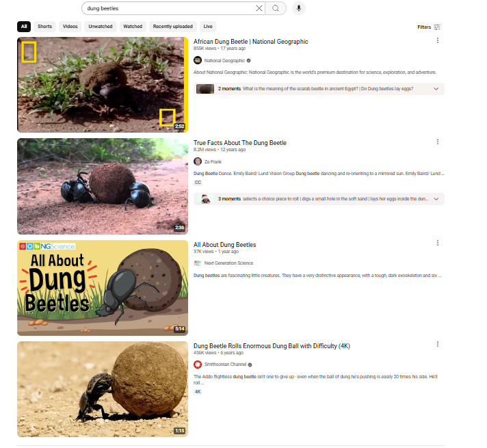Start voice search with microphone icon

click(298, 8)
